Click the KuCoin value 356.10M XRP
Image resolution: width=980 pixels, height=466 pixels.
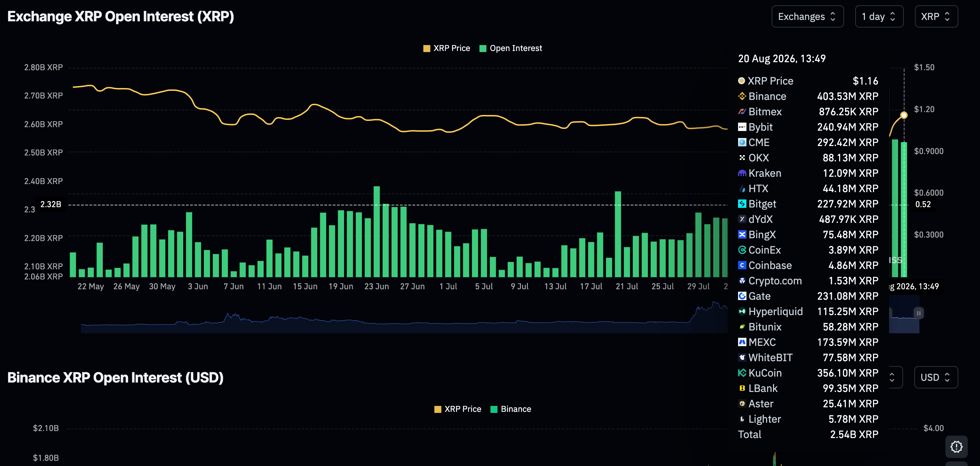point(847,373)
